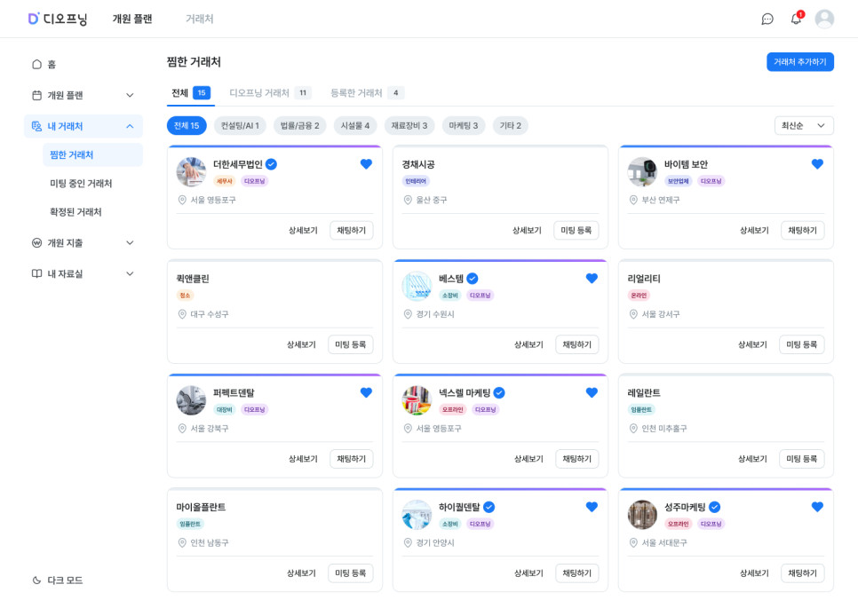Viewport: 858px width, 616px height.
Task: Select 확정된 거래처 in sidebar
Action: tap(75, 212)
